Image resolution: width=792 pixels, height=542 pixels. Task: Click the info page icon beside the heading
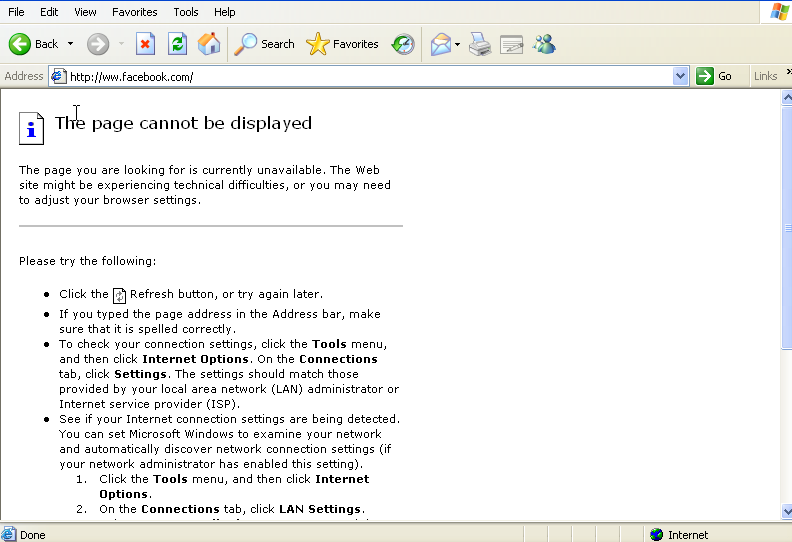(31, 128)
